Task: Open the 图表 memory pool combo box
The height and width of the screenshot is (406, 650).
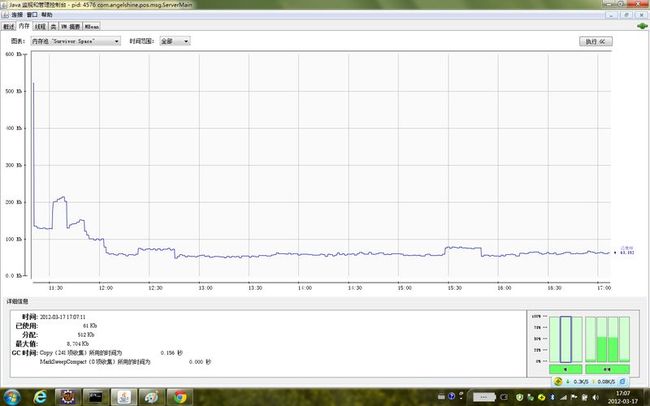Action: [75, 41]
